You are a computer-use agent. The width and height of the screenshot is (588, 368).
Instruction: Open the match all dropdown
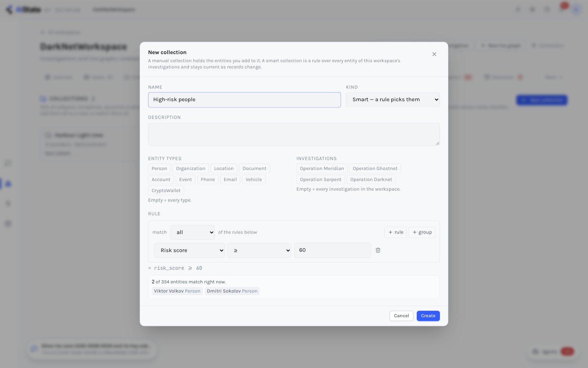[193, 233]
